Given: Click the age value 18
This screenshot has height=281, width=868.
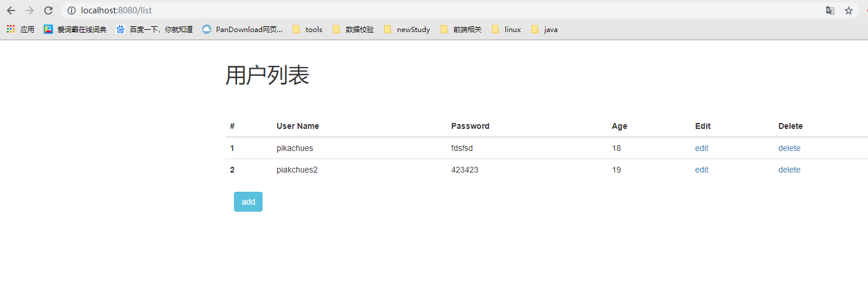Looking at the screenshot, I should click(617, 148).
